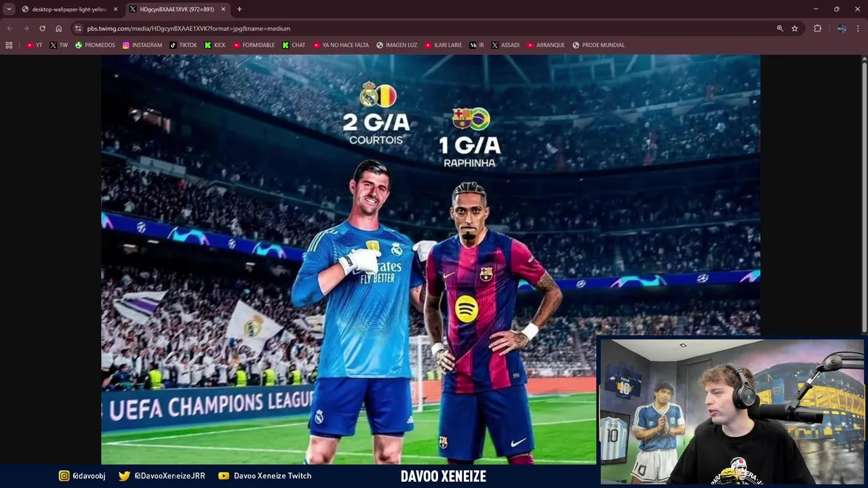Open the KICK bookmark
The image size is (868, 488).
click(215, 45)
